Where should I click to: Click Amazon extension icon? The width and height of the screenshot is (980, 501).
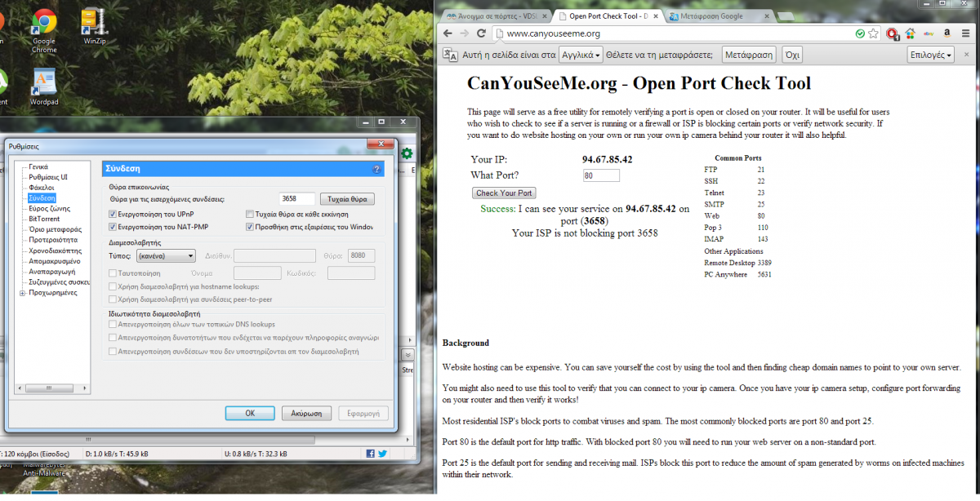947,33
